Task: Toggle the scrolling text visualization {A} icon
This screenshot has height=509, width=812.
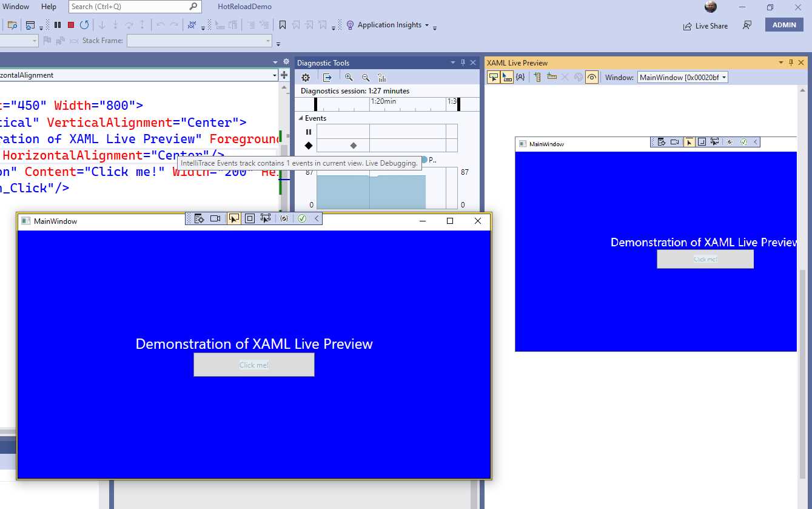Action: pos(520,77)
